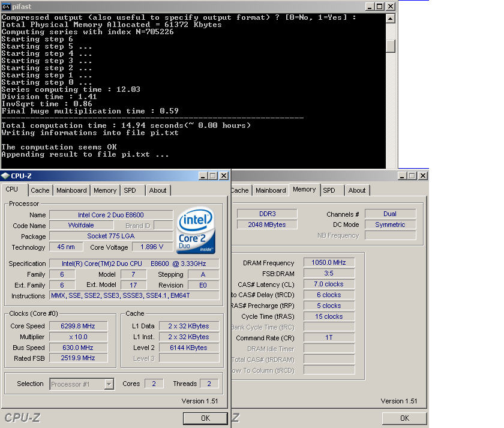The height and width of the screenshot is (428, 504).
Task: Click the Channels # value Dual
Action: click(x=390, y=214)
